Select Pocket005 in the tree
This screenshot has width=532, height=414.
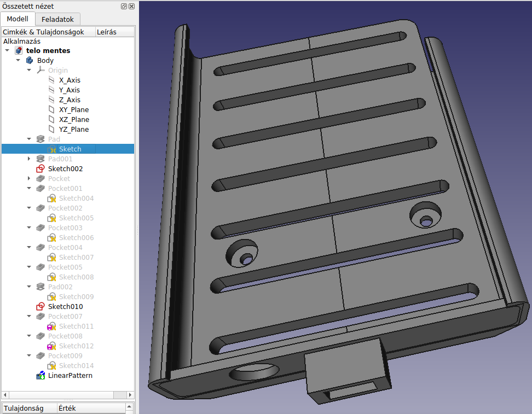65,267
